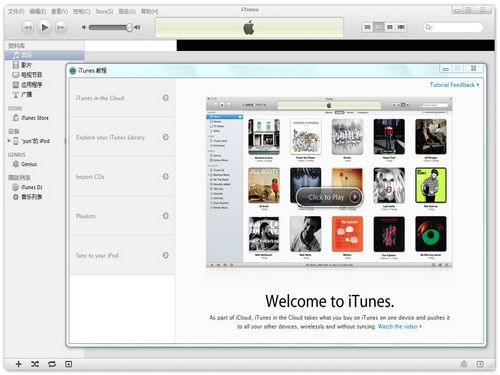
Task: Click arrow beside 'Explore your iTunes Library'
Action: pos(165,137)
